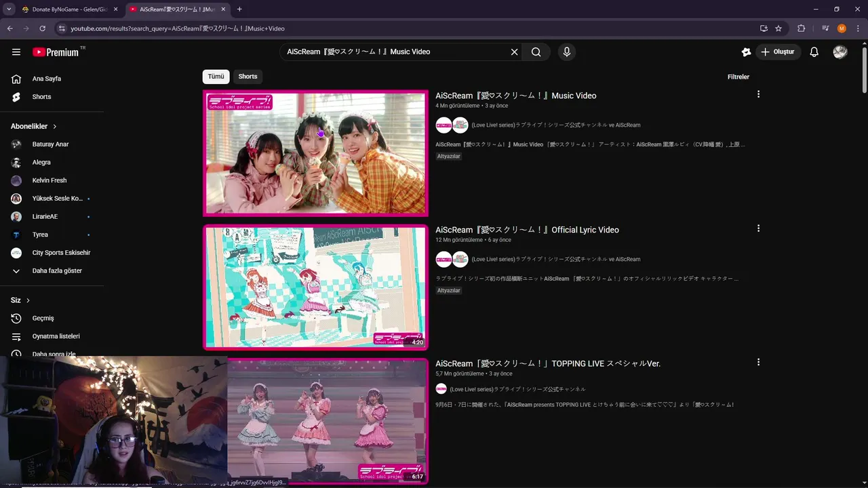Clear the search query with the X icon
Screen dimensions: 868x488
click(514, 52)
